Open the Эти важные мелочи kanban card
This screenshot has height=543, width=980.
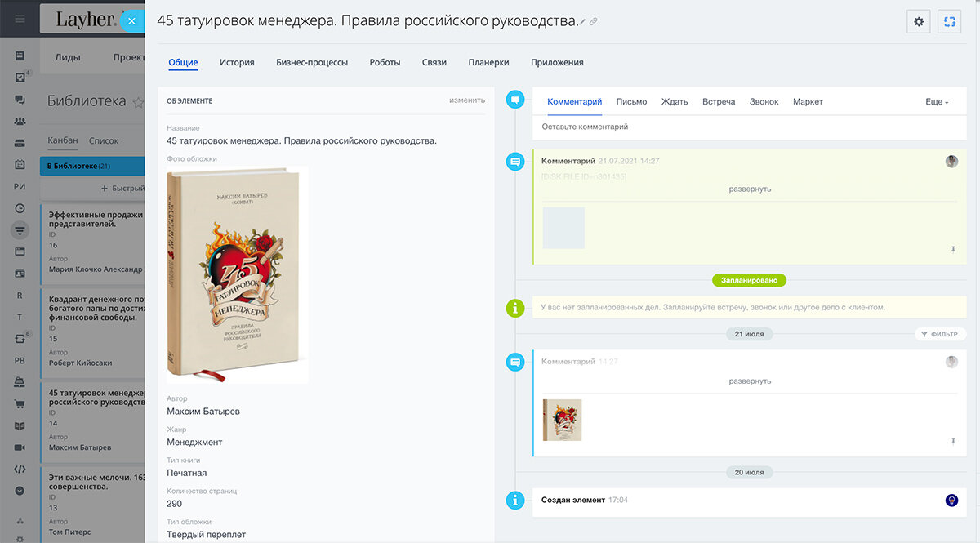92,504
